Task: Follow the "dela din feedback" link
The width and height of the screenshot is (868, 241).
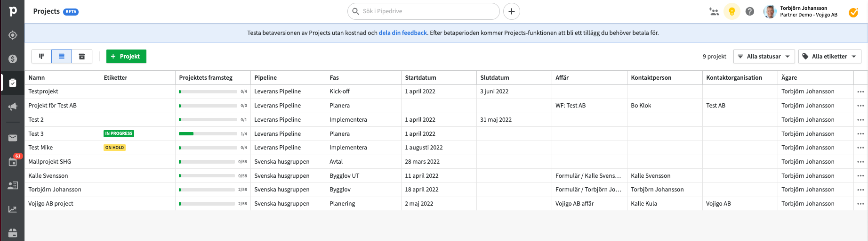Action: click(402, 33)
